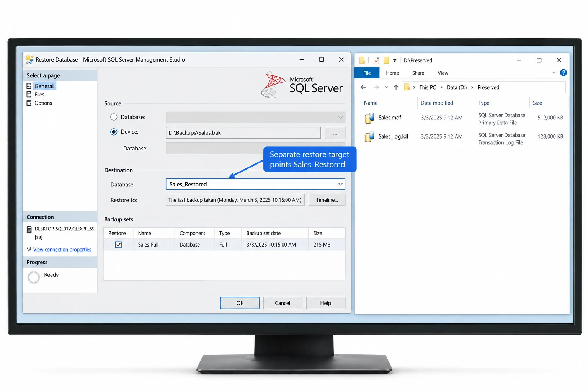Click the connection icon beside View connection properties
Screen dimensions: 588x392
(x=29, y=250)
